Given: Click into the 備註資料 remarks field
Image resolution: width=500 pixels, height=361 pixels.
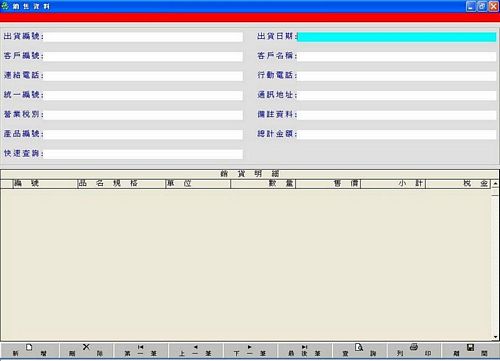Looking at the screenshot, I should click(x=397, y=115).
